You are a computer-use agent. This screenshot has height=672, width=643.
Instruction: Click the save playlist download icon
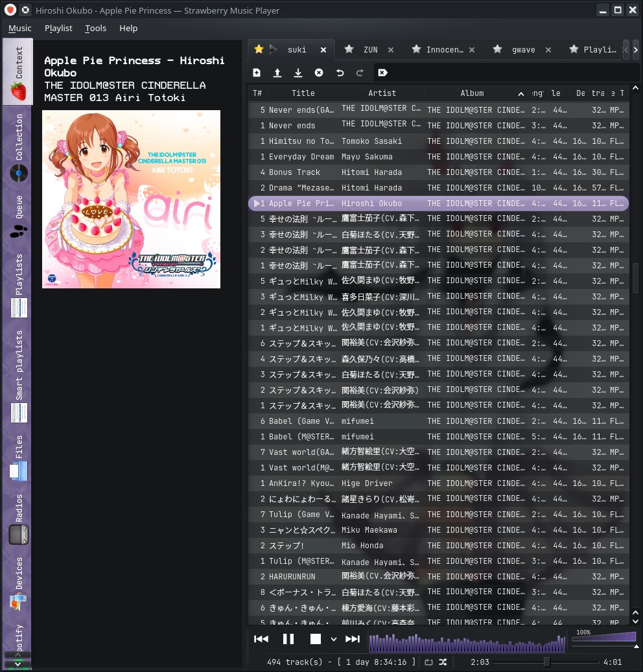tap(298, 73)
